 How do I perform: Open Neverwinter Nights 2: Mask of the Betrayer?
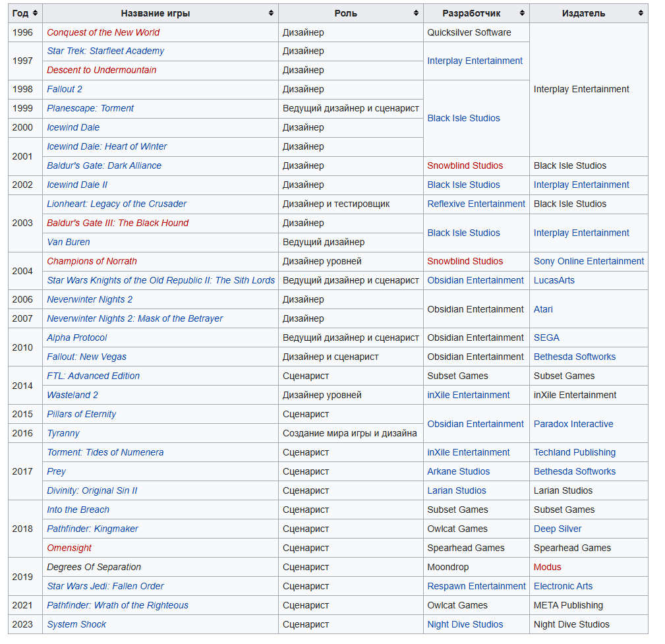click(134, 318)
